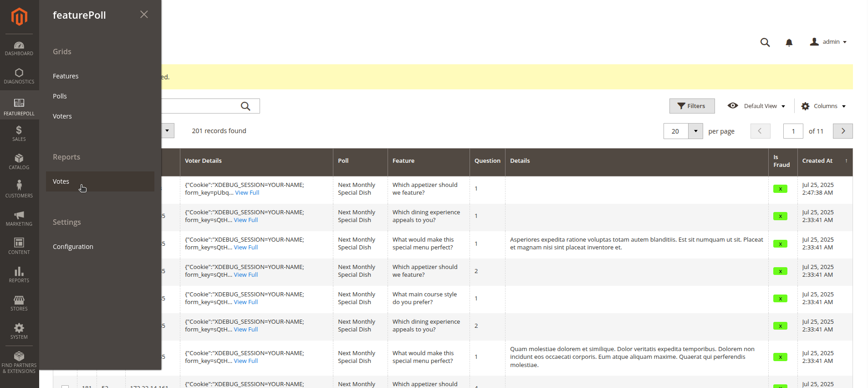Image resolution: width=868 pixels, height=388 pixels.
Task: Go to next page of records
Action: pos(842,131)
